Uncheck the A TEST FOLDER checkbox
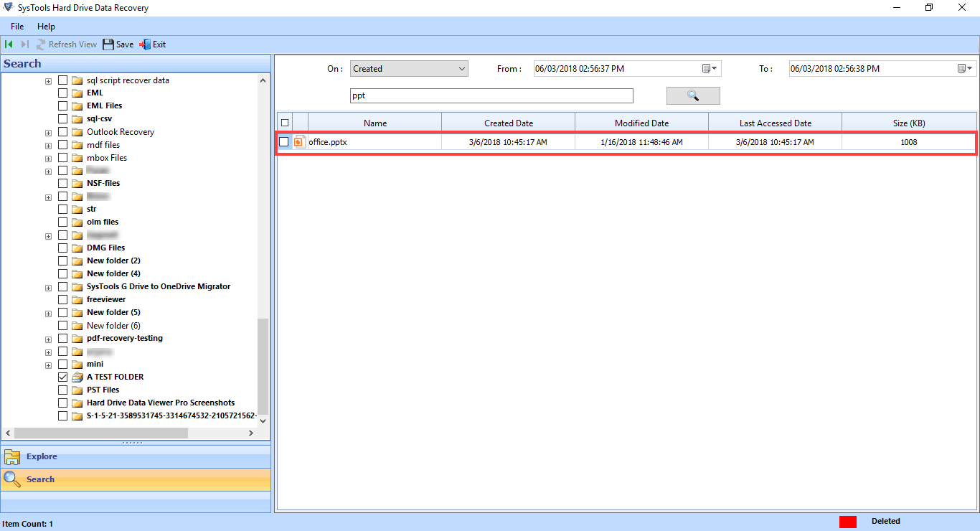 [x=62, y=377]
